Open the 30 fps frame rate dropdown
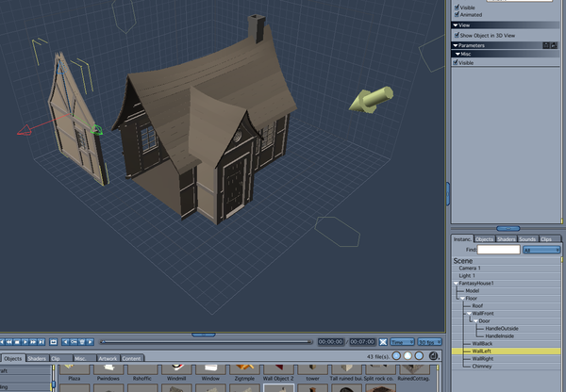The width and height of the screenshot is (566, 392). [429, 342]
